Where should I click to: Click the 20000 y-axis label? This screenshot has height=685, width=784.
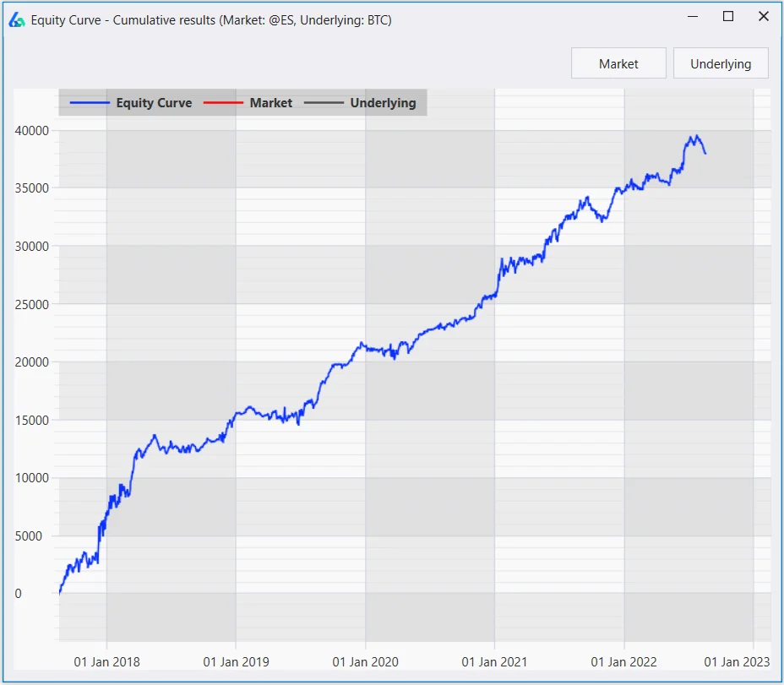tap(32, 362)
